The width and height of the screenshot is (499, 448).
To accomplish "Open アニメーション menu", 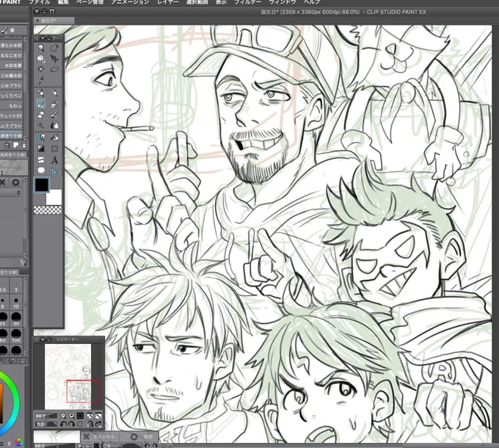I will (x=130, y=2).
